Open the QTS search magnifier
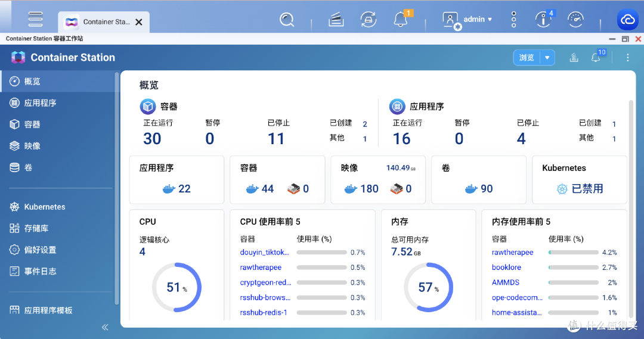644x339 pixels. click(287, 19)
